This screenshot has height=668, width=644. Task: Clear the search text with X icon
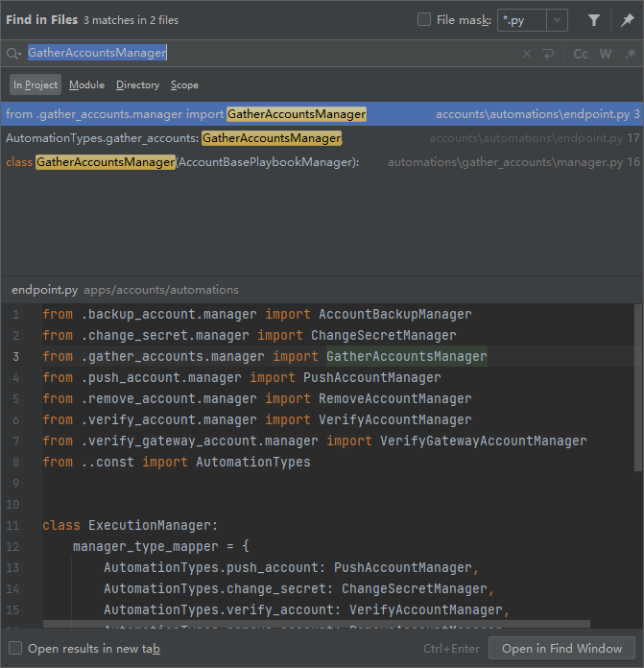(527, 54)
